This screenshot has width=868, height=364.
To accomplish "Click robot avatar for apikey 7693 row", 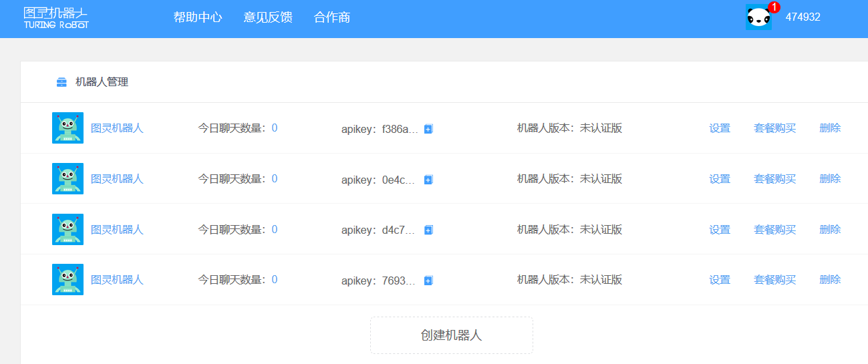I will [x=67, y=280].
